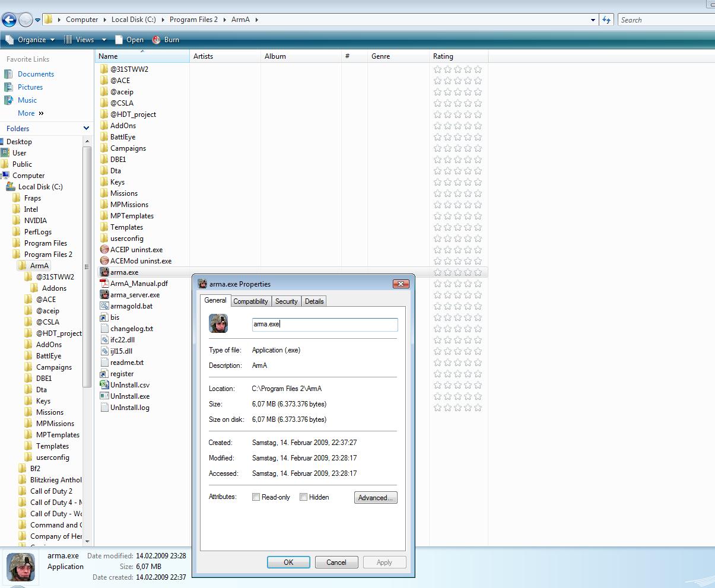Open the recent pages dropdown next to Forward

[x=38, y=20]
